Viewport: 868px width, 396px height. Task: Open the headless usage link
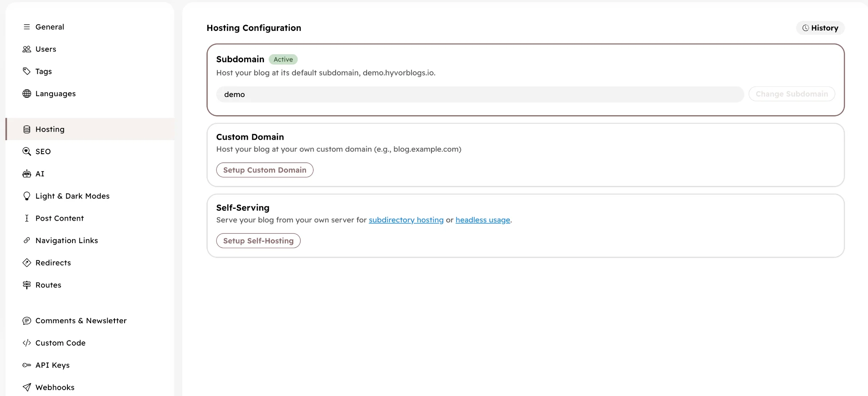point(483,220)
